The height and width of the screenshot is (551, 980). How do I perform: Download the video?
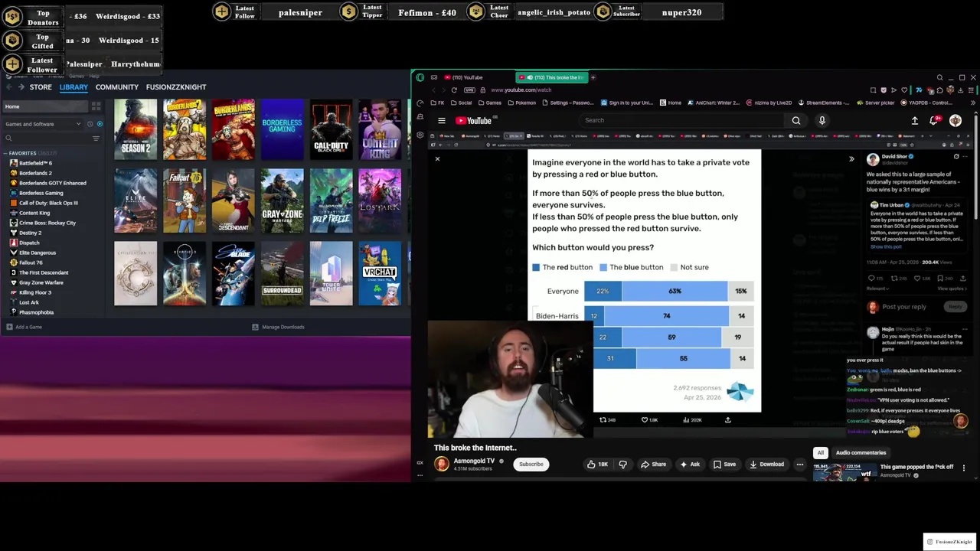pos(766,464)
